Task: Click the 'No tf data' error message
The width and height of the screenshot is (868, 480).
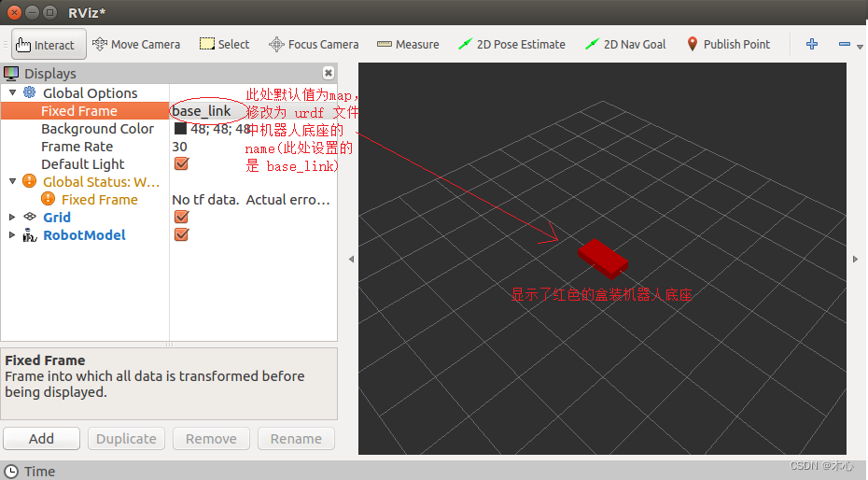Action: [x=251, y=200]
